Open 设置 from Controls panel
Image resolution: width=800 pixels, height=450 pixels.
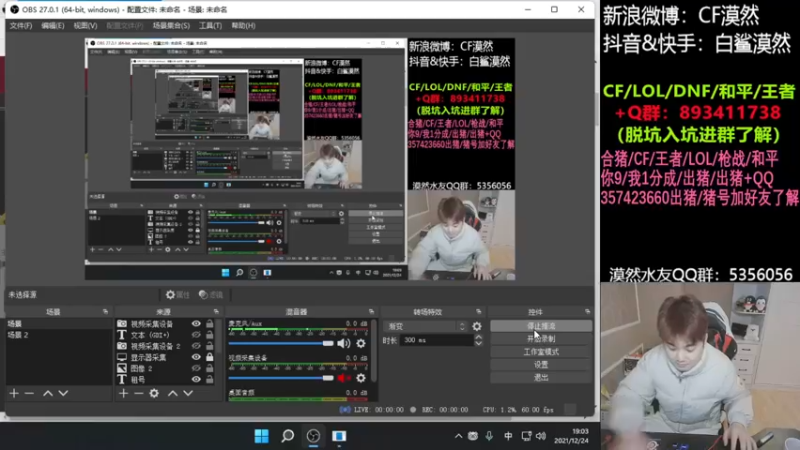tap(541, 365)
